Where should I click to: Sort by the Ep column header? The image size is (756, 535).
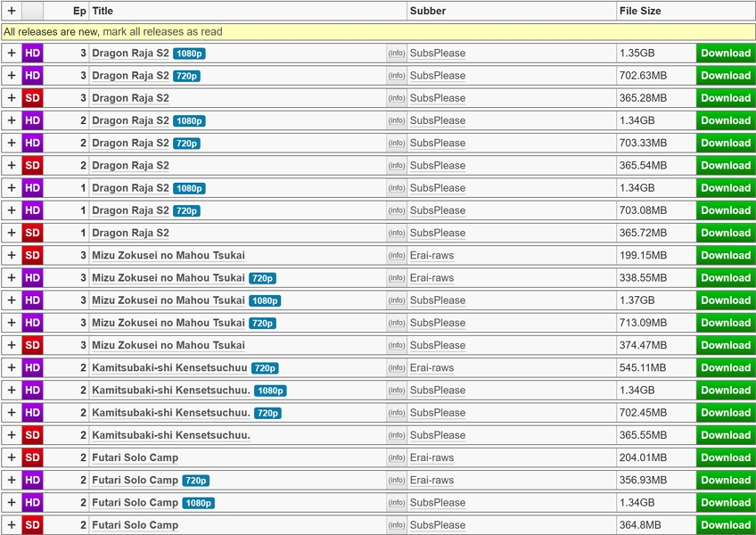click(79, 11)
